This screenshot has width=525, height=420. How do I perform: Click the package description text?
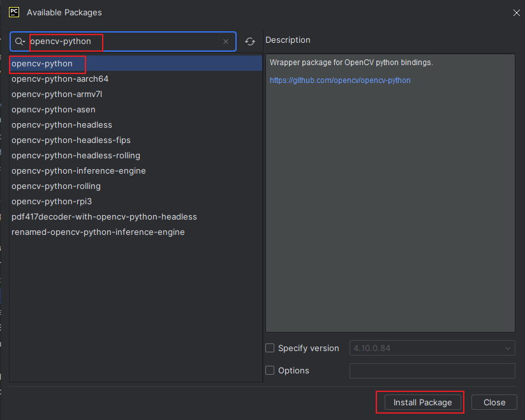pyautogui.click(x=351, y=63)
